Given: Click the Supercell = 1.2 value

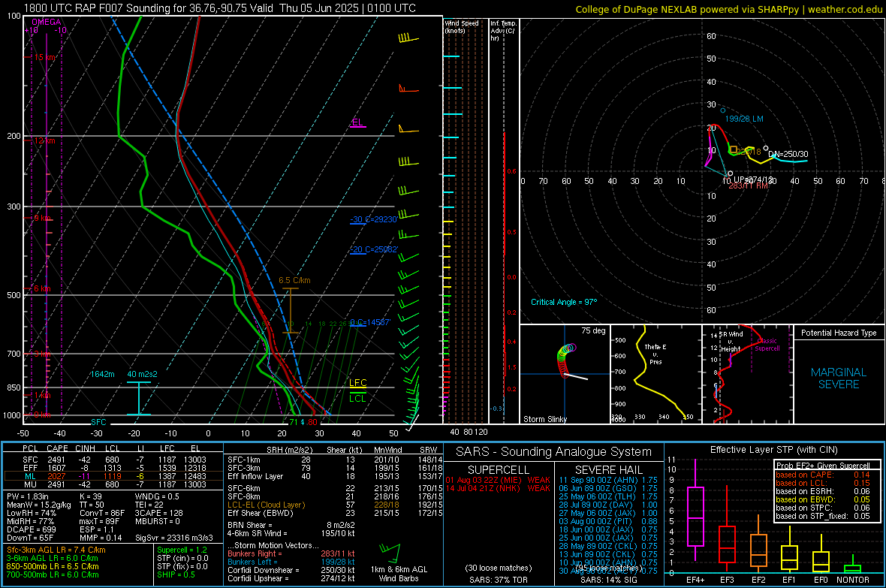Looking at the screenshot, I should click(x=182, y=550).
